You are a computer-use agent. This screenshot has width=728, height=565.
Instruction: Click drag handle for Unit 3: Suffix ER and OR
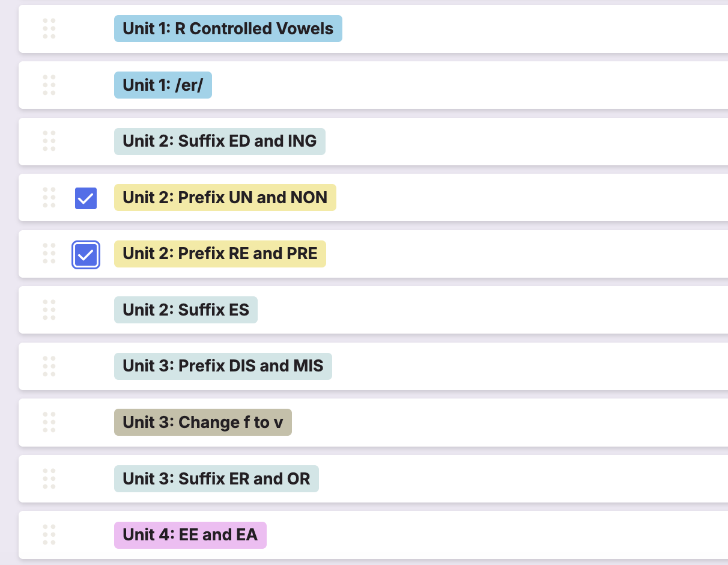coord(49,478)
